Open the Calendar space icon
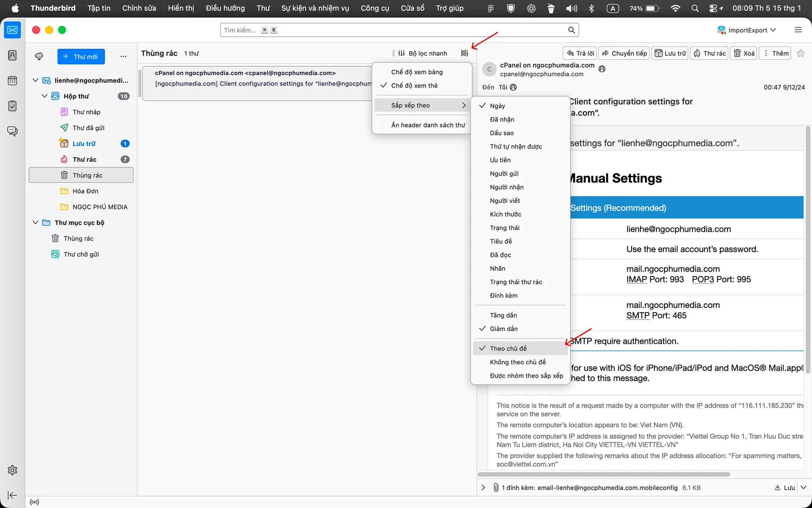Viewport: 812px width, 508px height. pos(12,81)
